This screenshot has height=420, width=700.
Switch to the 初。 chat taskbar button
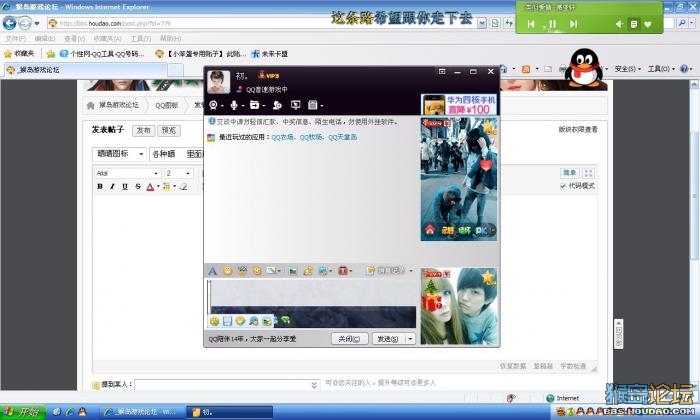[229, 412]
